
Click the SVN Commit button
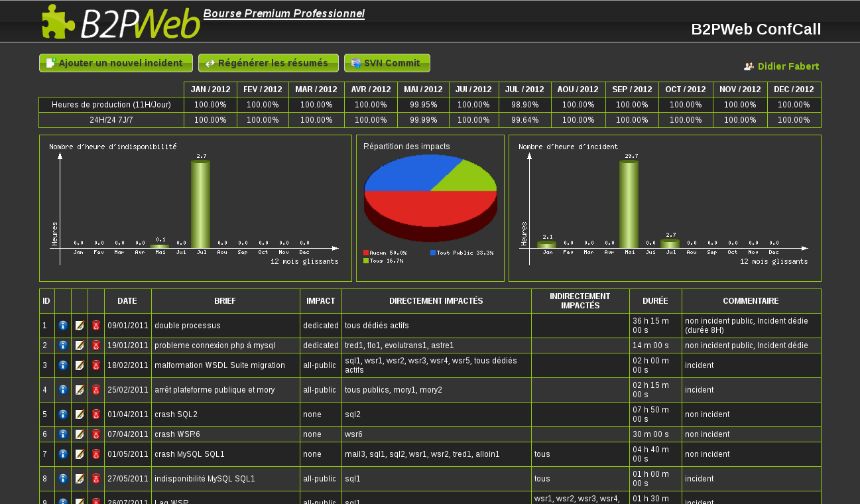[x=387, y=63]
